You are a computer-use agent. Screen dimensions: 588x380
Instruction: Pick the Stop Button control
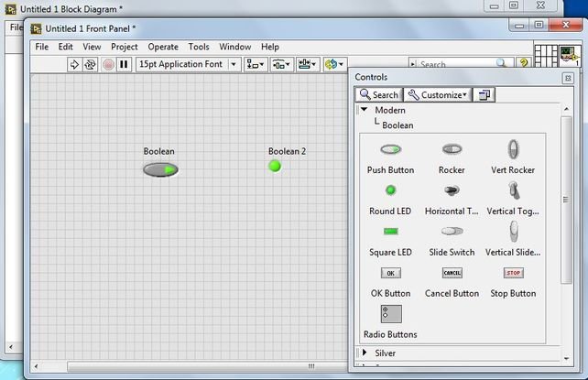coord(512,273)
